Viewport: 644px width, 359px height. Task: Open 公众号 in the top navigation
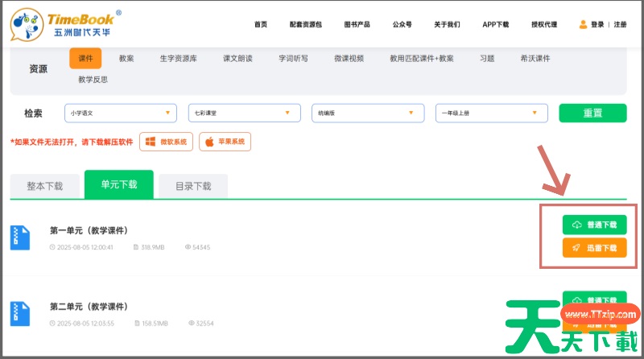point(402,25)
